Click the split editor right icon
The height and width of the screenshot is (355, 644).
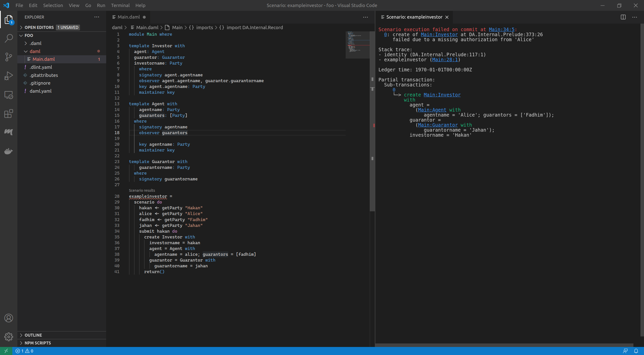tap(623, 17)
